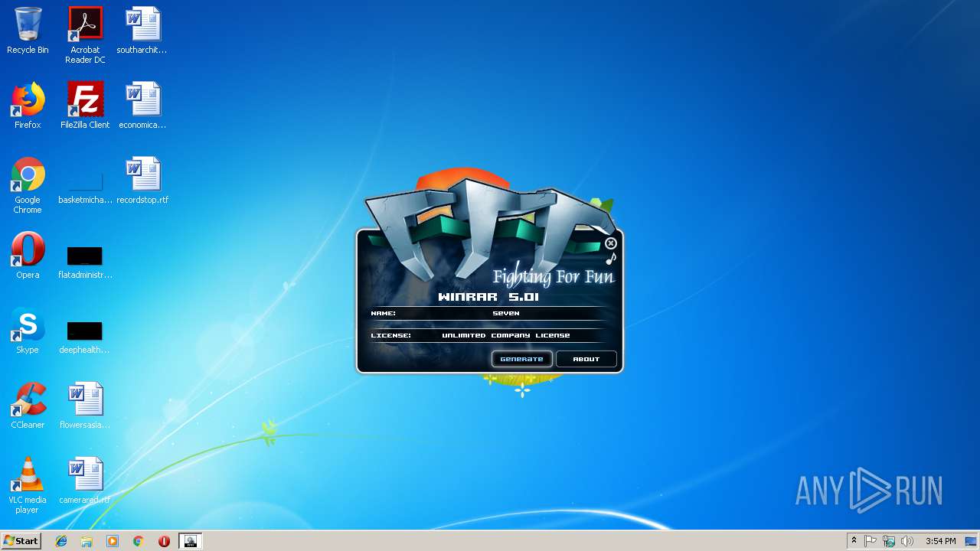Select the basketmicha desktop file

[85, 188]
